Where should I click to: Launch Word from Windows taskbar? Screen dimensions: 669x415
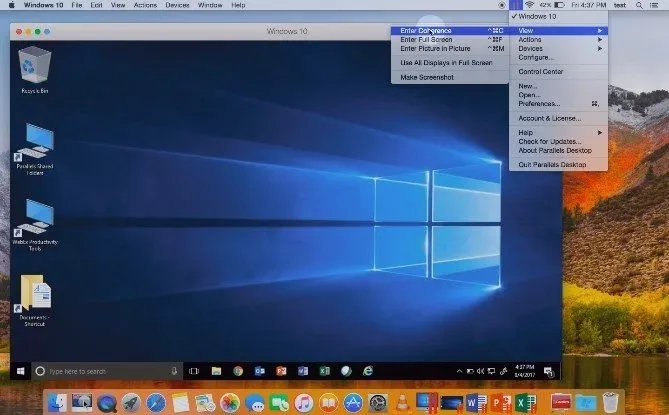303,371
